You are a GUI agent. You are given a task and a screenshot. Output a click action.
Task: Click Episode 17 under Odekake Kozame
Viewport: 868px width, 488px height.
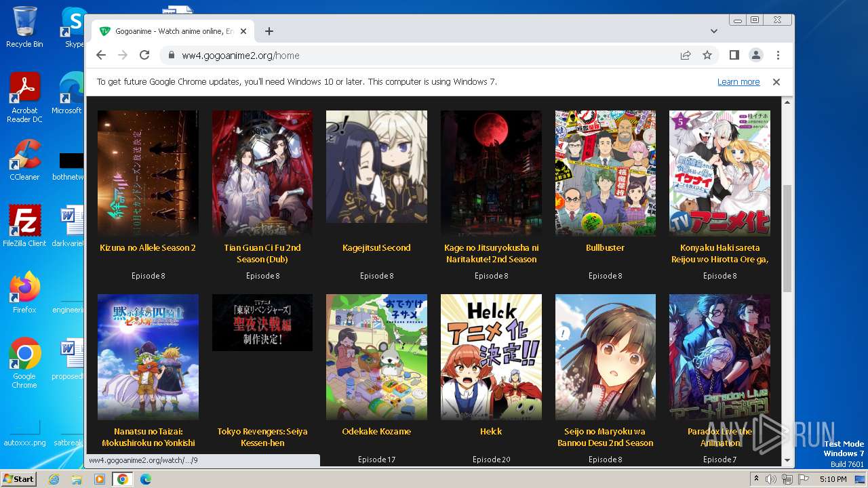(376, 460)
